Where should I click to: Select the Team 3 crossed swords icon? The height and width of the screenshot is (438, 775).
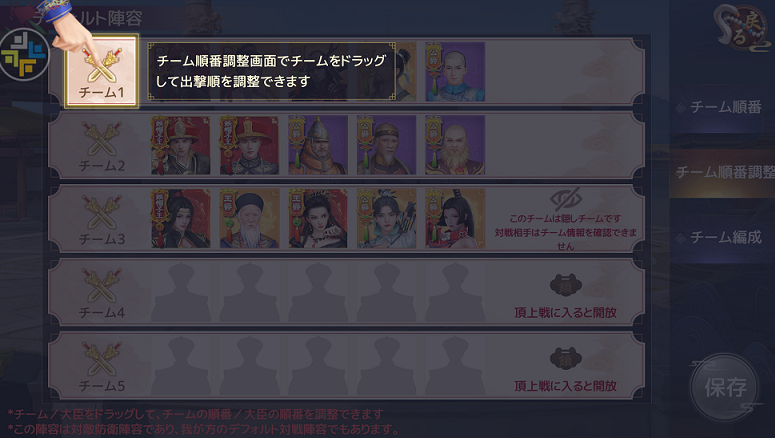(102, 213)
